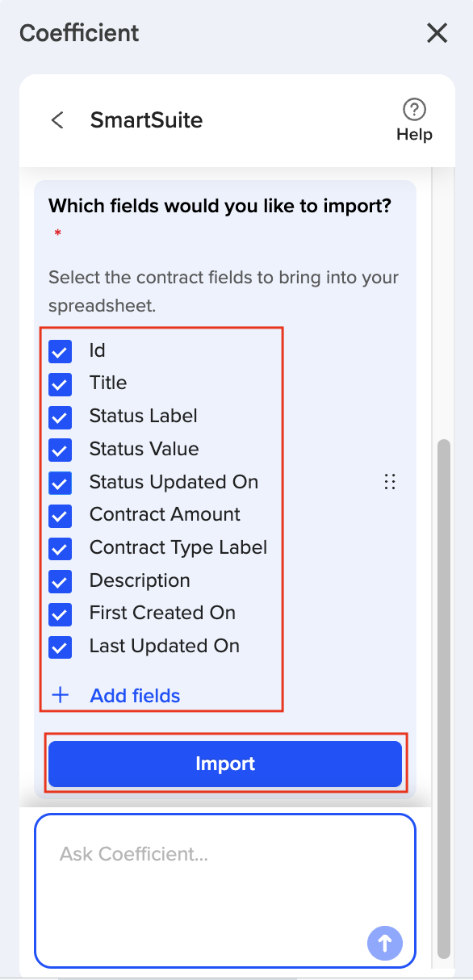
Task: Uncheck the Title field checkbox
Action: tap(61, 383)
